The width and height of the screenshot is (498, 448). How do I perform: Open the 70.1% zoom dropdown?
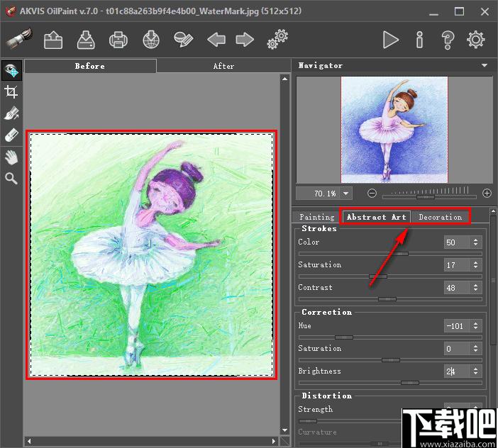coord(346,193)
